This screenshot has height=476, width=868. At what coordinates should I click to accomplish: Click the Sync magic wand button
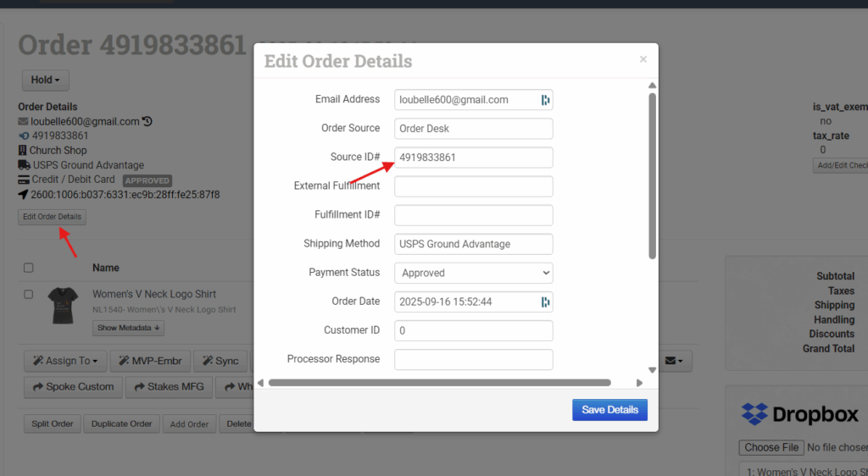pos(220,361)
